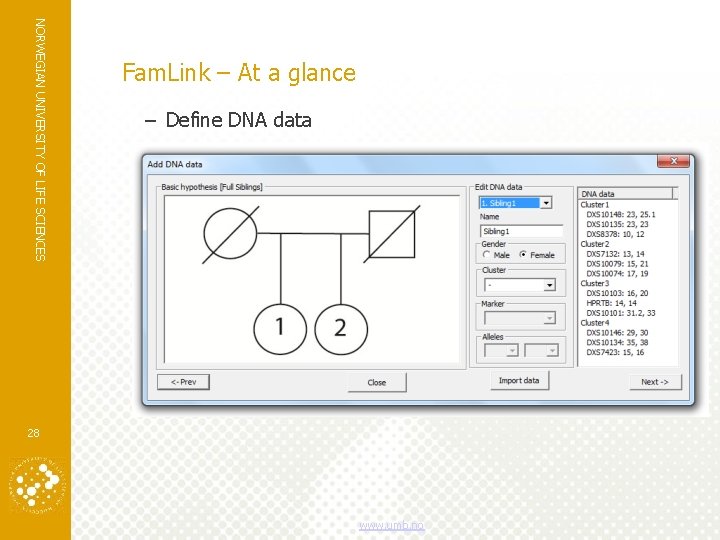Select the DXS10146: 29, 30 entry
The width and height of the screenshot is (720, 540).
point(617,332)
